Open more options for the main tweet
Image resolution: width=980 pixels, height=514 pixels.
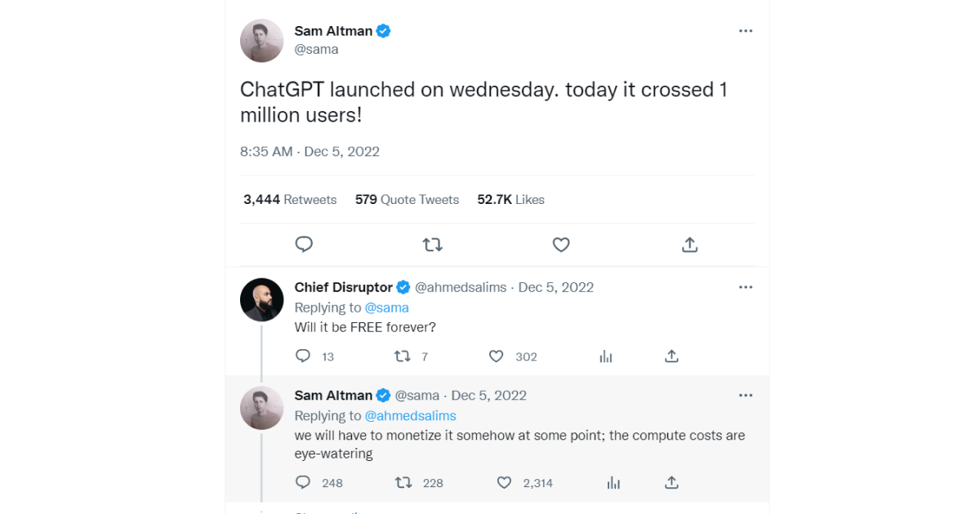click(x=745, y=31)
